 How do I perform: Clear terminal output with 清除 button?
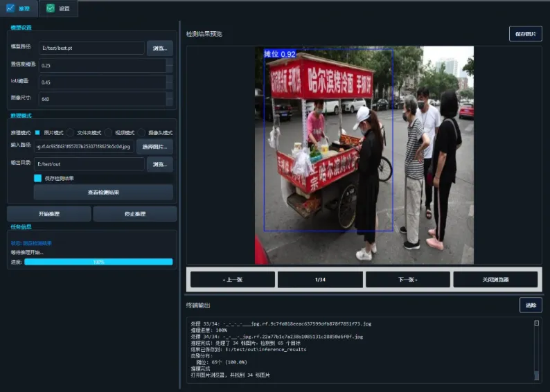[x=531, y=305]
